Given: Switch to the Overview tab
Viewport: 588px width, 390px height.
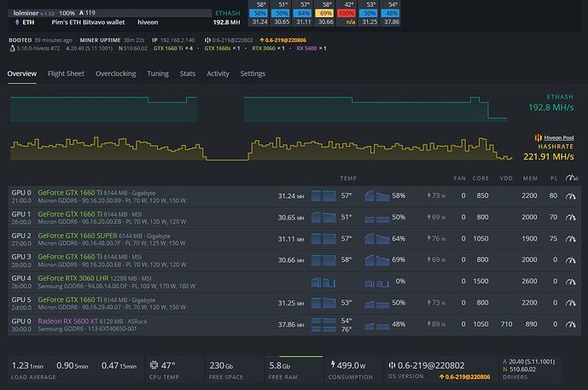Looking at the screenshot, I should tap(21, 73).
